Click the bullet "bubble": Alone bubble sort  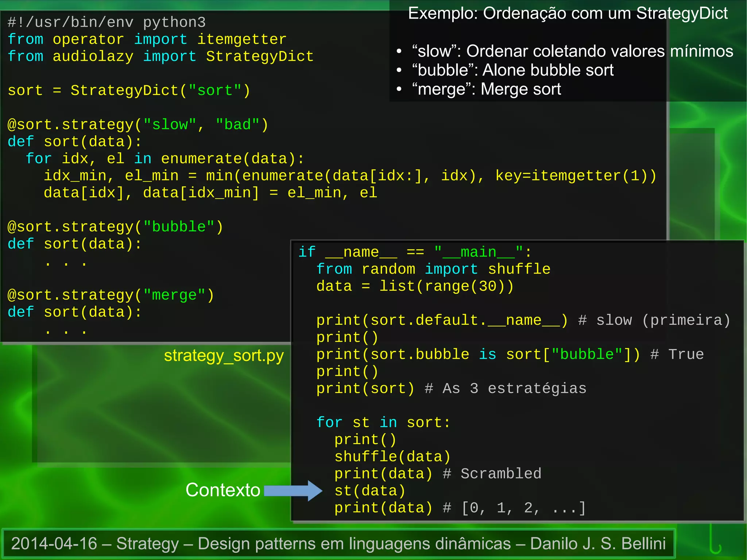[512, 70]
